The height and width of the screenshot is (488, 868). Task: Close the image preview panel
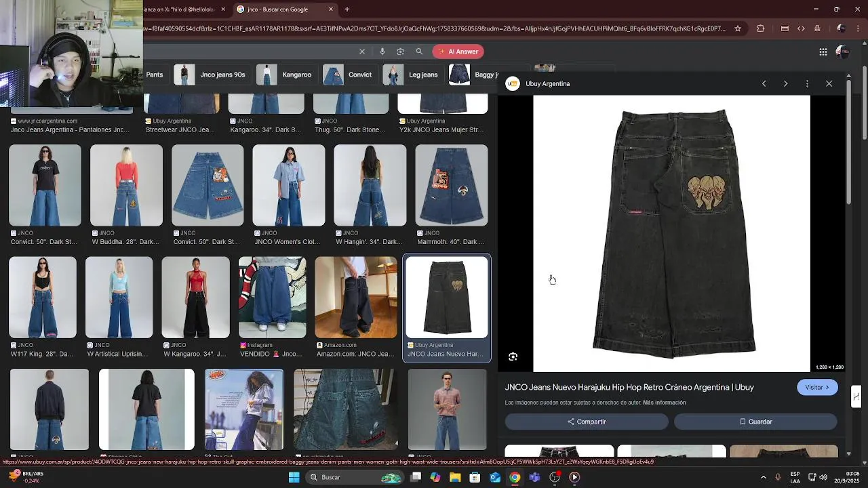[829, 83]
